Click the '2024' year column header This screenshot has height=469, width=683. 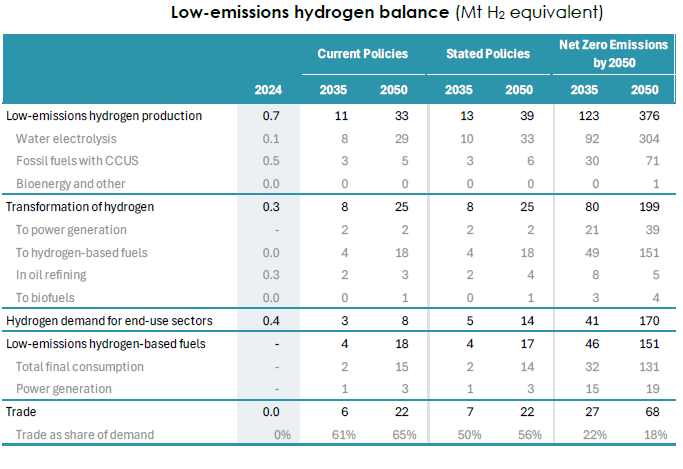click(270, 89)
